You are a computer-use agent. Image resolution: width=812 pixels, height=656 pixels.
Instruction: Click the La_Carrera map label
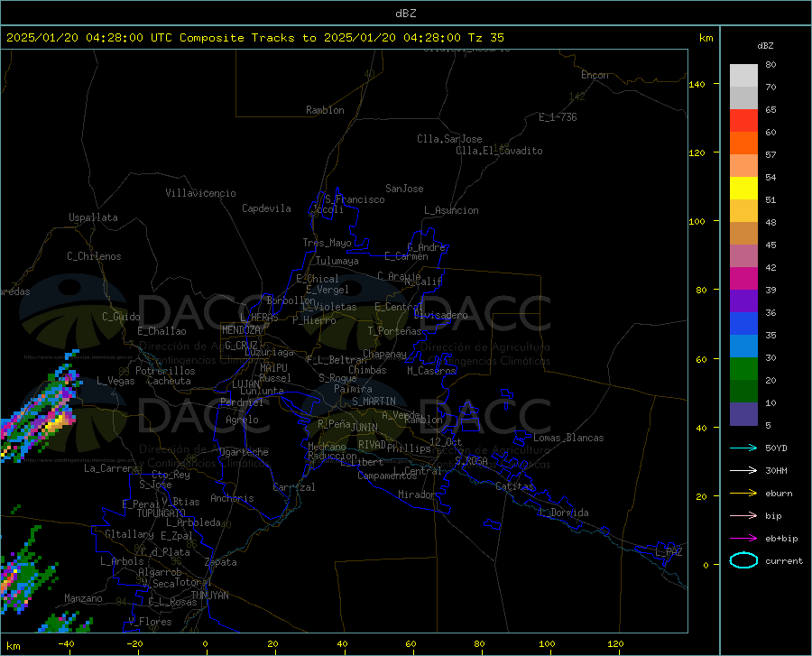[x=111, y=468]
